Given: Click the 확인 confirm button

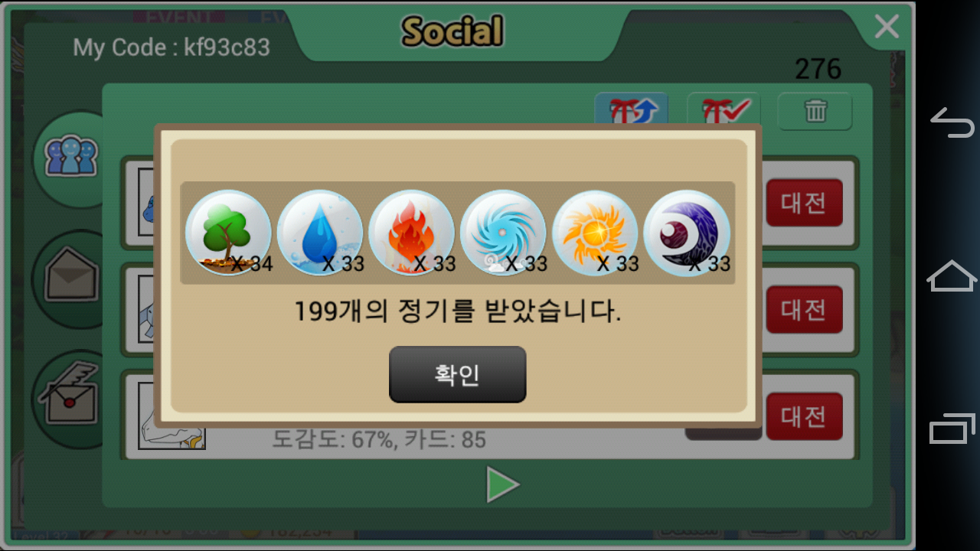Looking at the screenshot, I should (457, 374).
